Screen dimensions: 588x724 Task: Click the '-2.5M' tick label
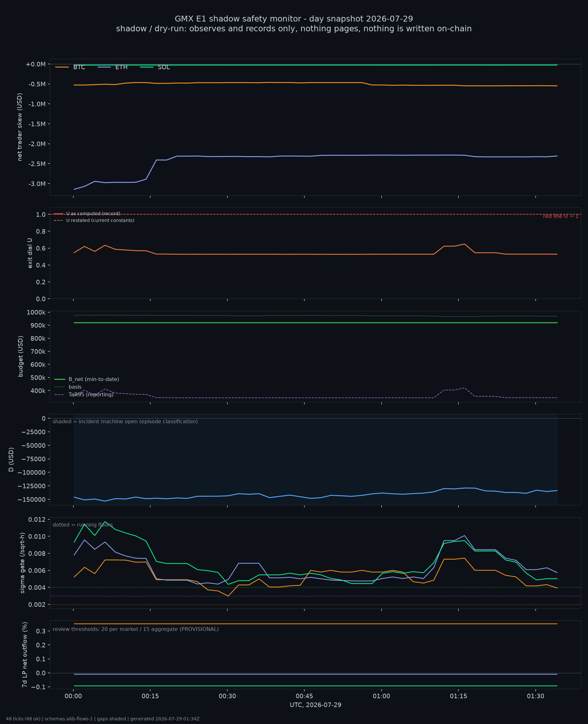pyautogui.click(x=37, y=164)
